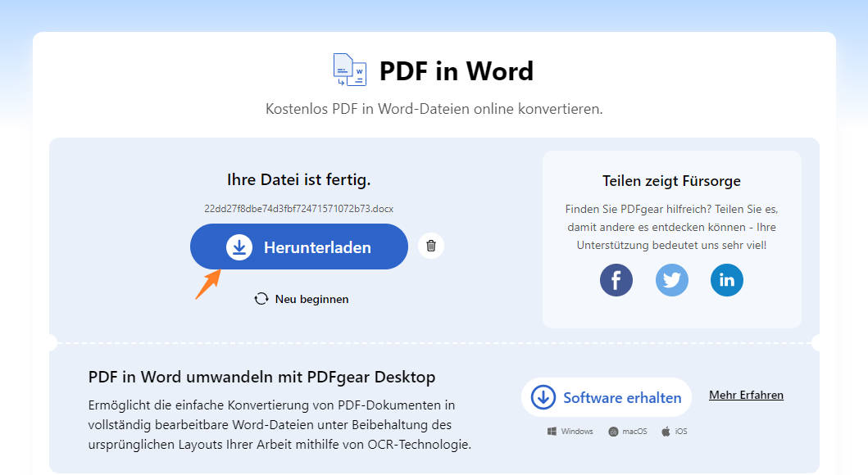
Task: Click the Ihre Datei ist fertig heading
Action: click(x=299, y=179)
